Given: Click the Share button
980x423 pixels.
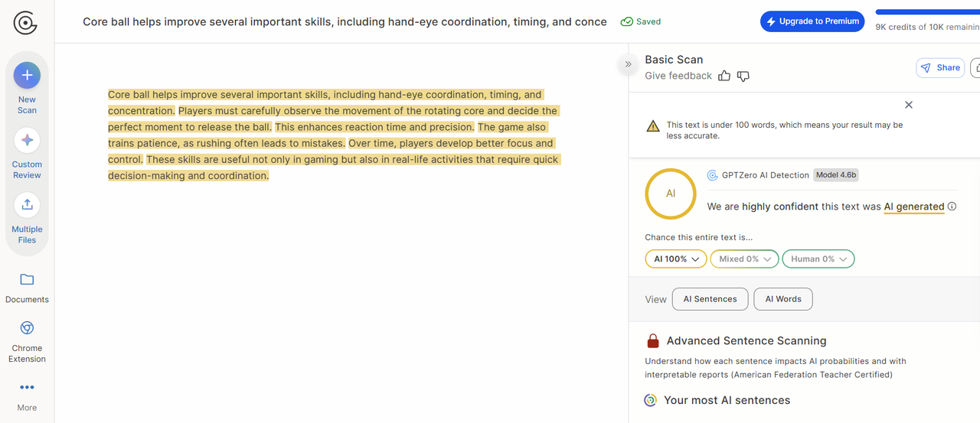Looking at the screenshot, I should pyautogui.click(x=940, y=67).
